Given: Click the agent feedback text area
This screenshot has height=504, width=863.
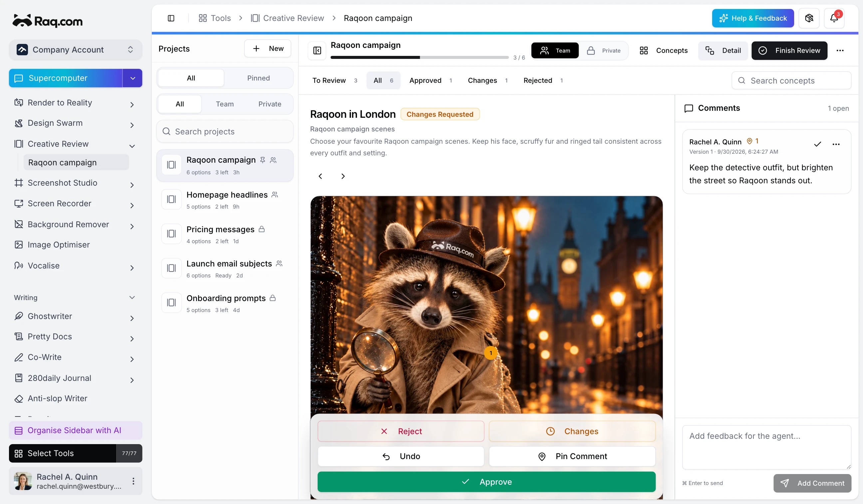Looking at the screenshot, I should click(x=766, y=447).
